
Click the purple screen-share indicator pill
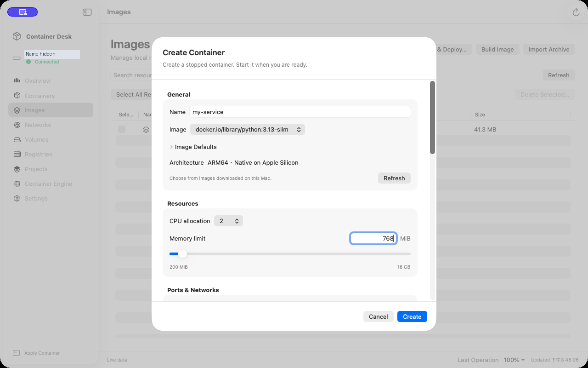pyautogui.click(x=23, y=12)
